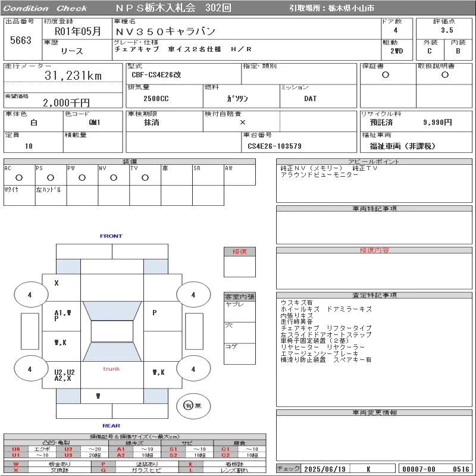Click the circled 有 spare tire indicator
Viewport: 476px width, 476px height.
188,405
